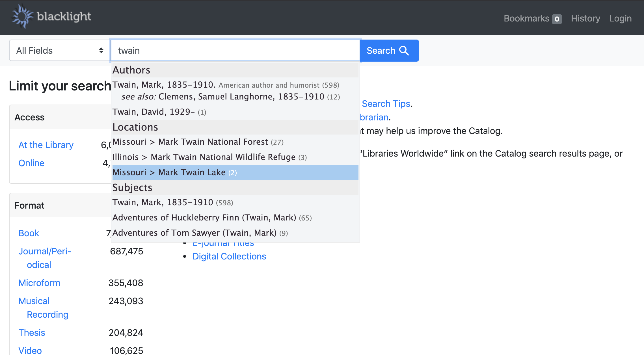Click the Blacklight sunburst logo icon
Image resolution: width=644 pixels, height=355 pixels.
tap(22, 16)
